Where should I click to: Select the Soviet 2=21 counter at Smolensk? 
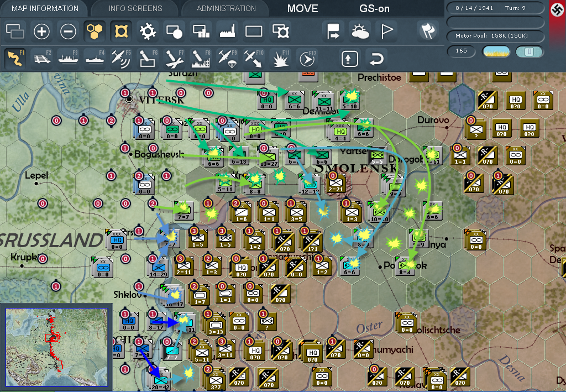(336, 184)
